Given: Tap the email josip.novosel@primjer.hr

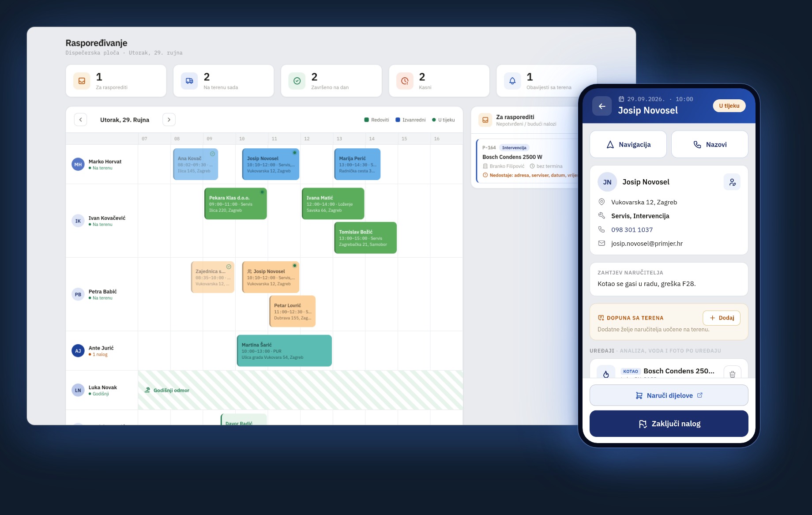Looking at the screenshot, I should pos(647,243).
